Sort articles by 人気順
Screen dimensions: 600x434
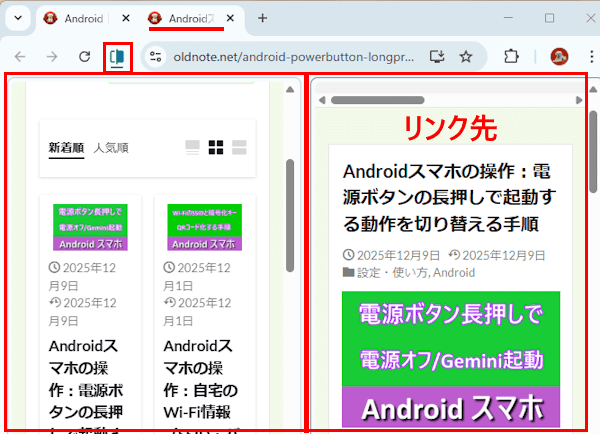pos(111,148)
